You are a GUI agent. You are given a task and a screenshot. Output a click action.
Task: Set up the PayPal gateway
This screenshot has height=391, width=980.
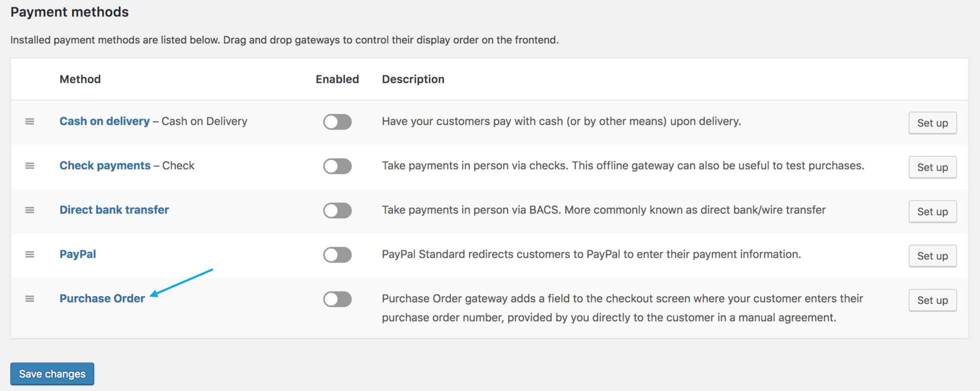click(932, 255)
